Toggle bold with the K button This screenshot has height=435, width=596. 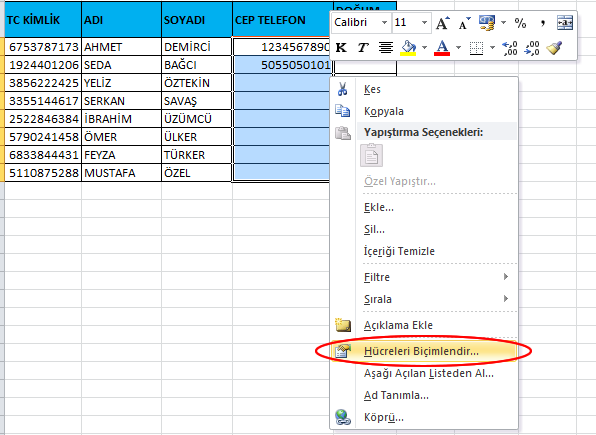click(x=341, y=48)
